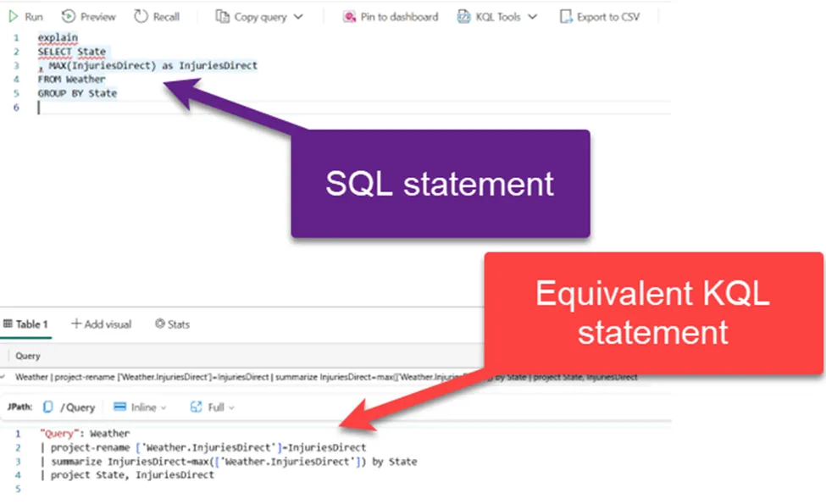Collapse the Weather query result row

coord(4,376)
